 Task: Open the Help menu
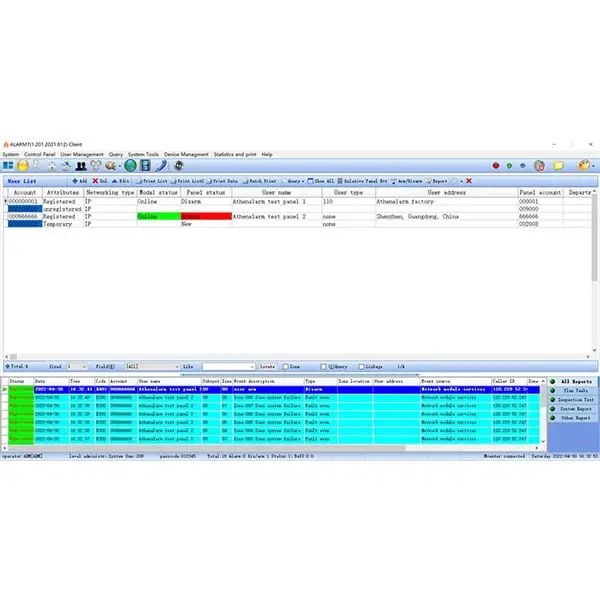267,154
